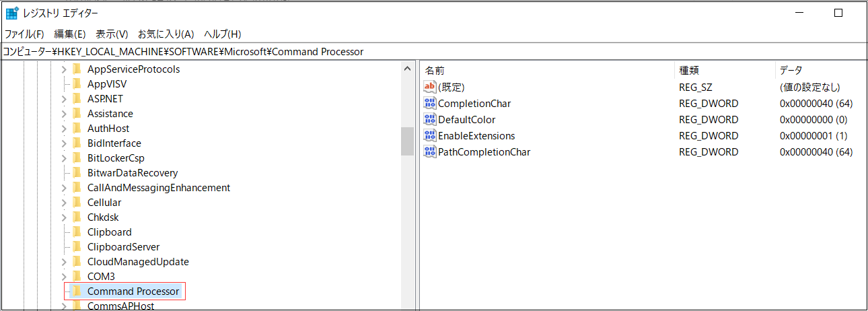
Task: Click the PathCompletionChar DWORD icon
Action: click(430, 152)
